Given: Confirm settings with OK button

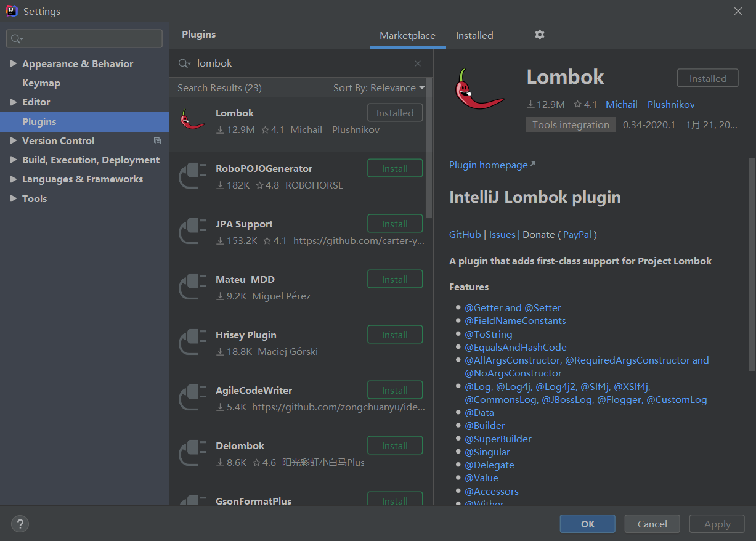Looking at the screenshot, I should (x=587, y=524).
